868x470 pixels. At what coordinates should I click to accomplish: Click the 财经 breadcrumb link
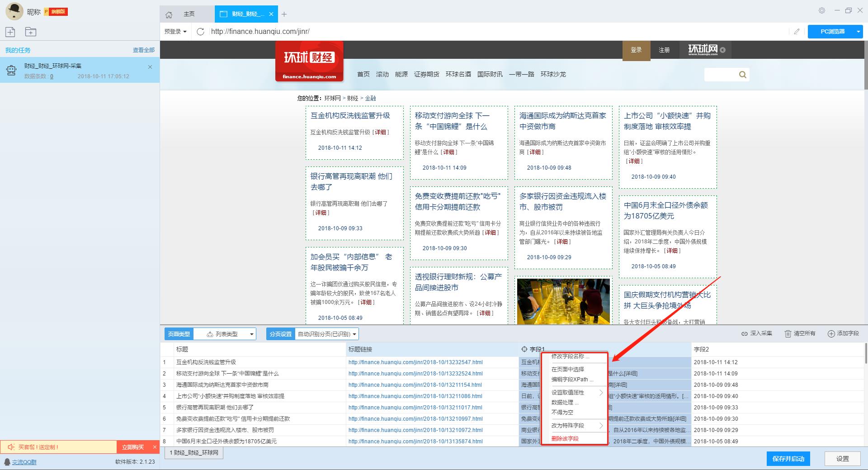[x=353, y=98]
